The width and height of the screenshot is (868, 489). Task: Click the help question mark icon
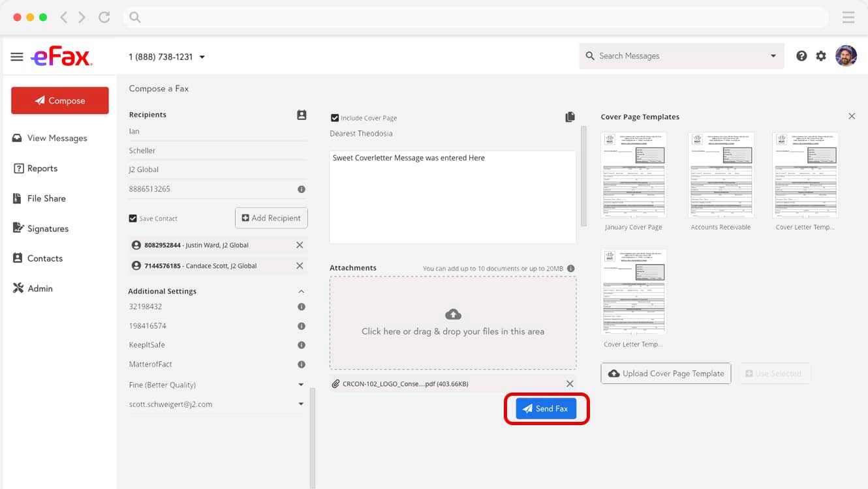point(801,56)
